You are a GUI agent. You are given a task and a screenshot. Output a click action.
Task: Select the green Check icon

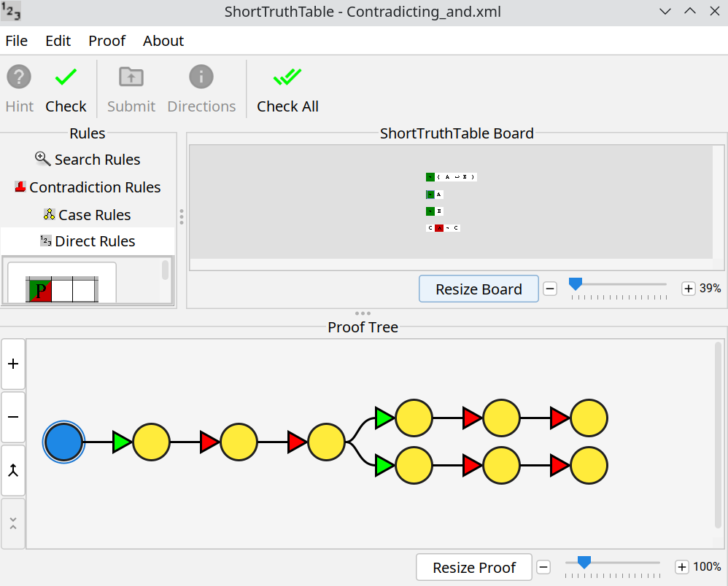tap(66, 76)
